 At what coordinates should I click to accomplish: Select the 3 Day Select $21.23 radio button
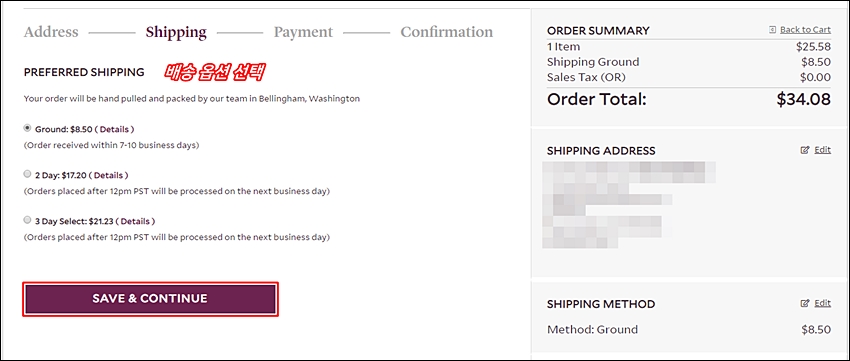27,221
